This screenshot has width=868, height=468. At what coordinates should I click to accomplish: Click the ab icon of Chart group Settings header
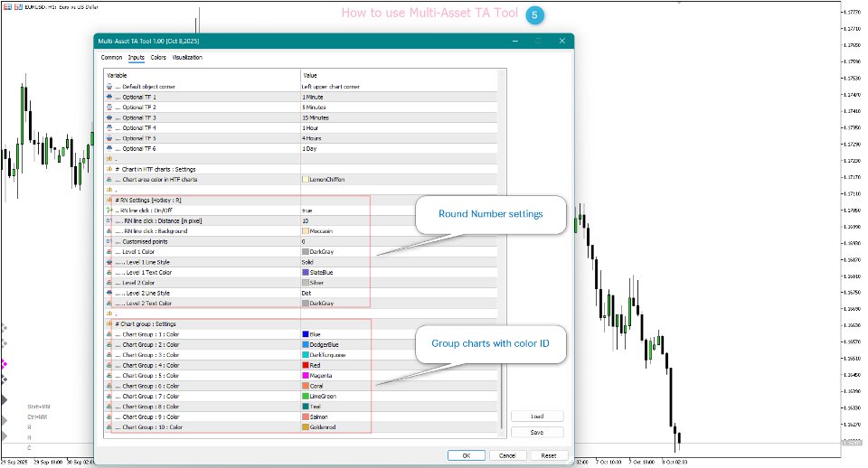click(109, 324)
